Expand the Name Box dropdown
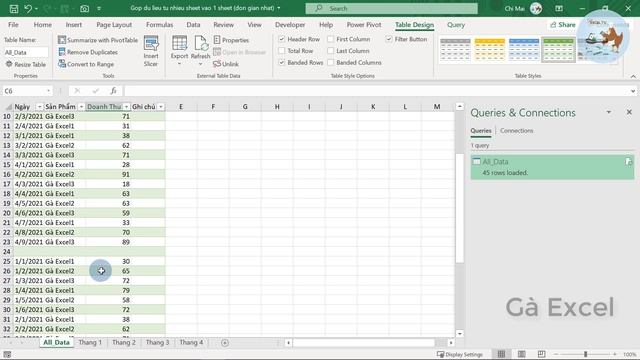 (49, 91)
